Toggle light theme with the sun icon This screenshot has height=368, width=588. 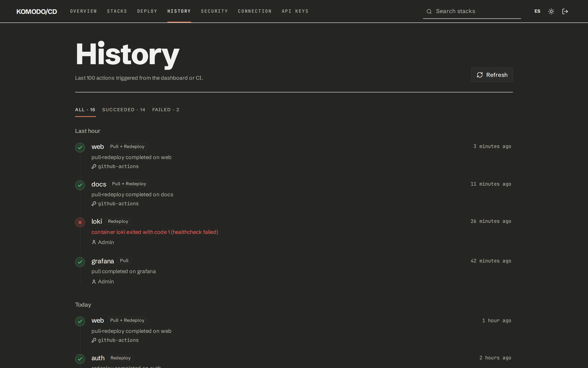pos(551,11)
